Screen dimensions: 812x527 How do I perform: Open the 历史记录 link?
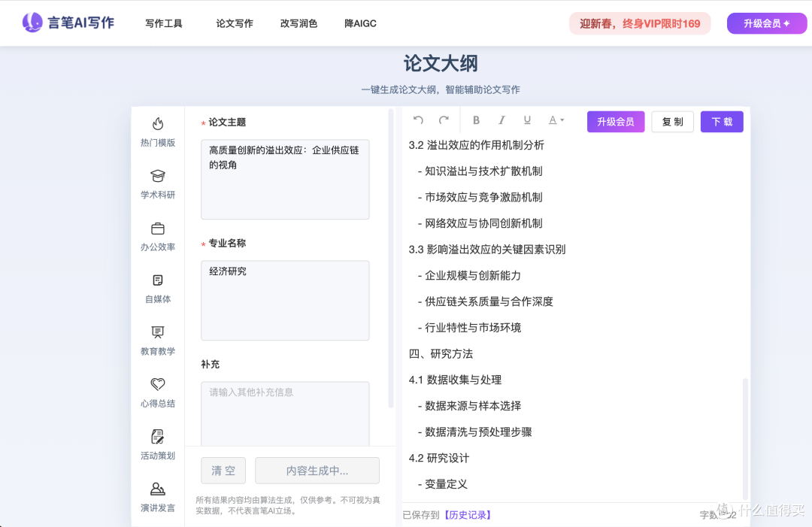pyautogui.click(x=468, y=515)
